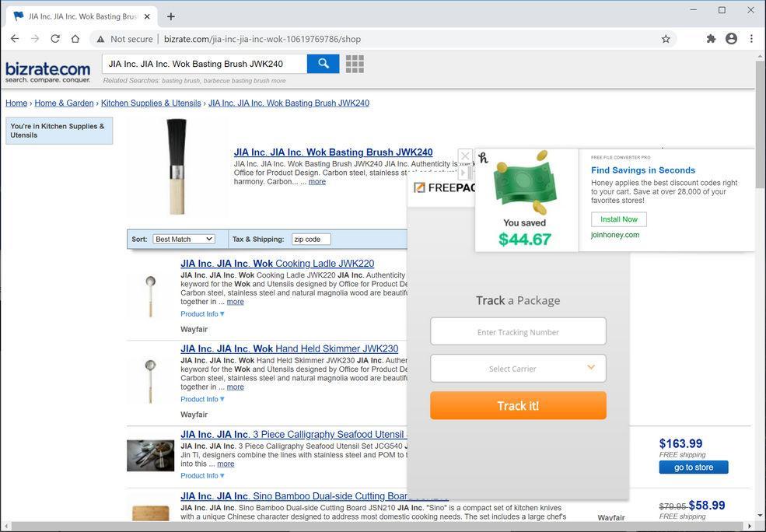Click the basting brush product image

click(177, 166)
